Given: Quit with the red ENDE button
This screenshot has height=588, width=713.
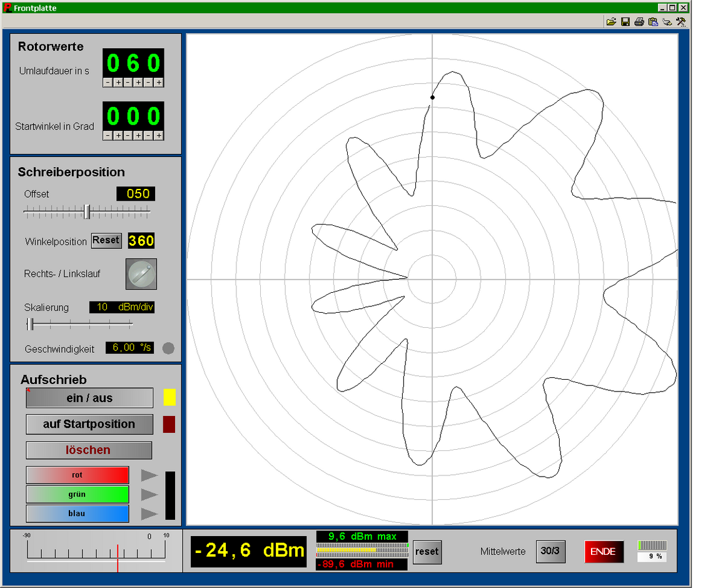Looking at the screenshot, I should (604, 552).
